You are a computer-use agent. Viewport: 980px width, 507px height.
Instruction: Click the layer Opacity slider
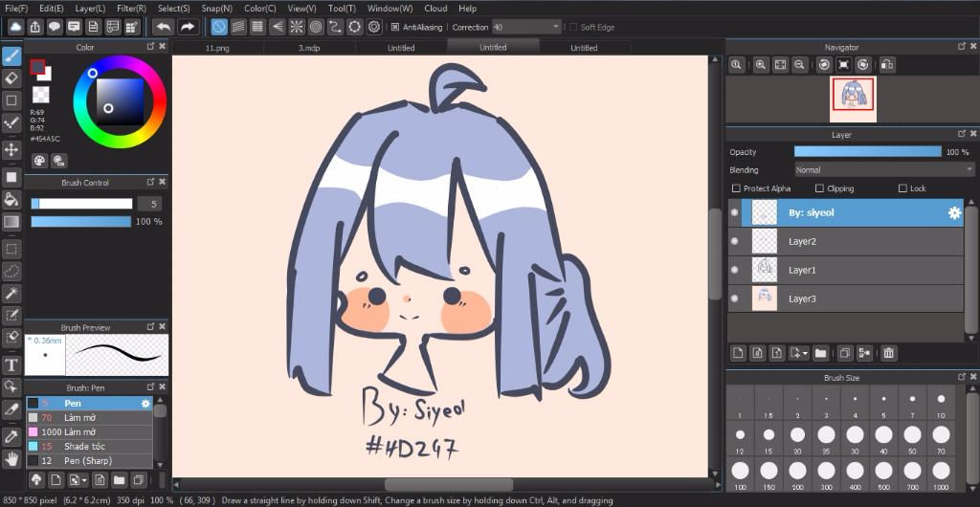[x=867, y=152]
